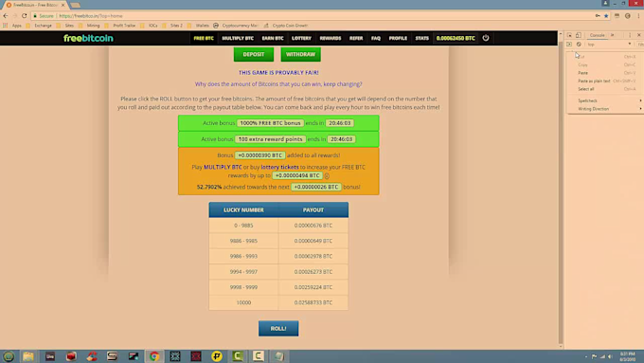Click info icon next to +0.00000494 BTC

click(x=327, y=176)
